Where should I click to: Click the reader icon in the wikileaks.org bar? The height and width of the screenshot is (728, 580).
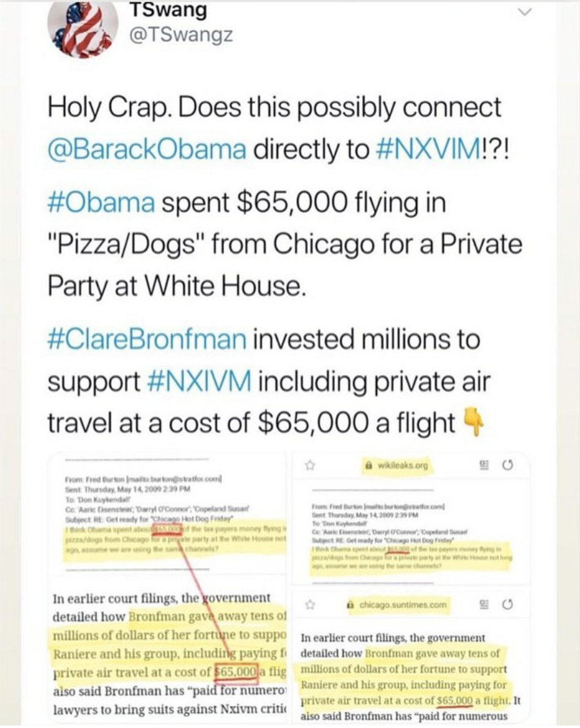484,465
